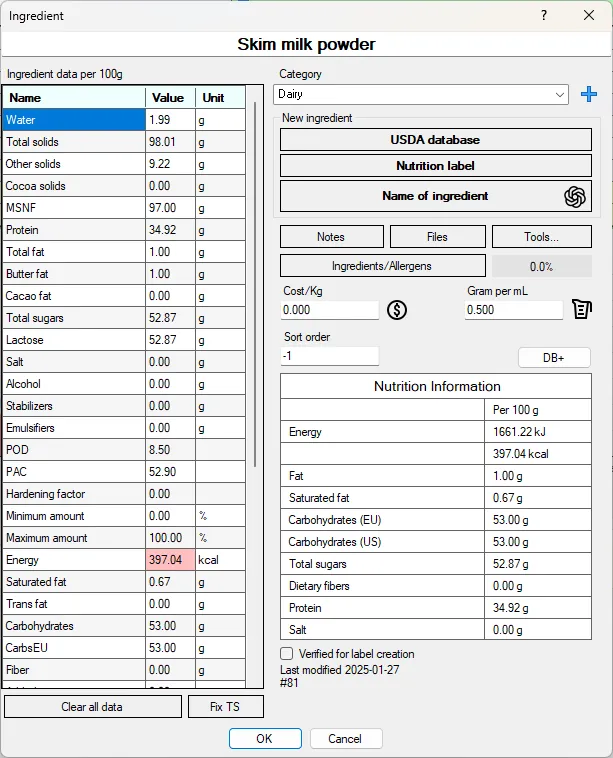
Task: Click the Unit column header
Action: click(220, 98)
